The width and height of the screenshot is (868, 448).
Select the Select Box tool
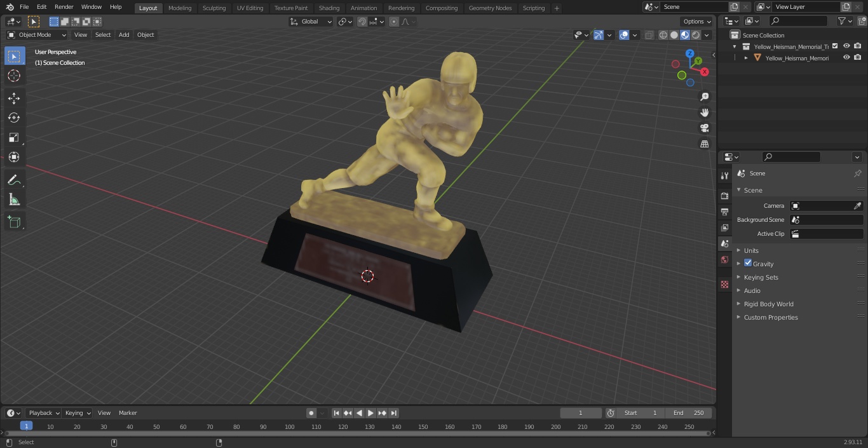click(14, 56)
